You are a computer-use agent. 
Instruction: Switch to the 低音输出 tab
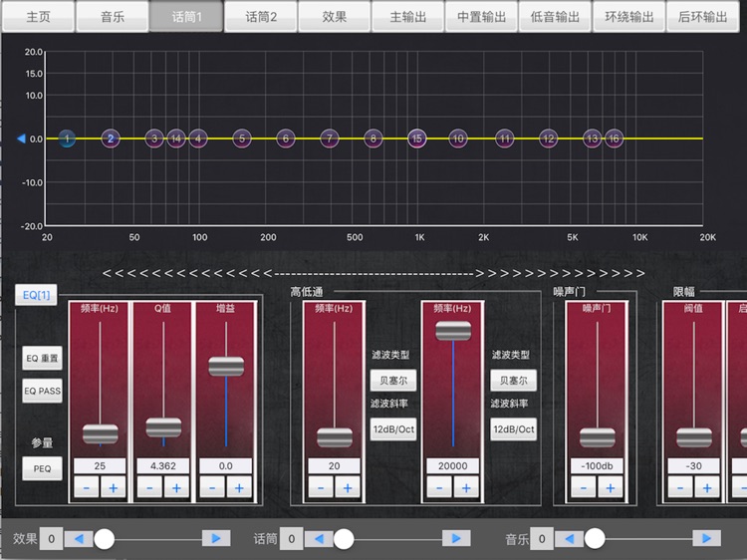tap(556, 17)
